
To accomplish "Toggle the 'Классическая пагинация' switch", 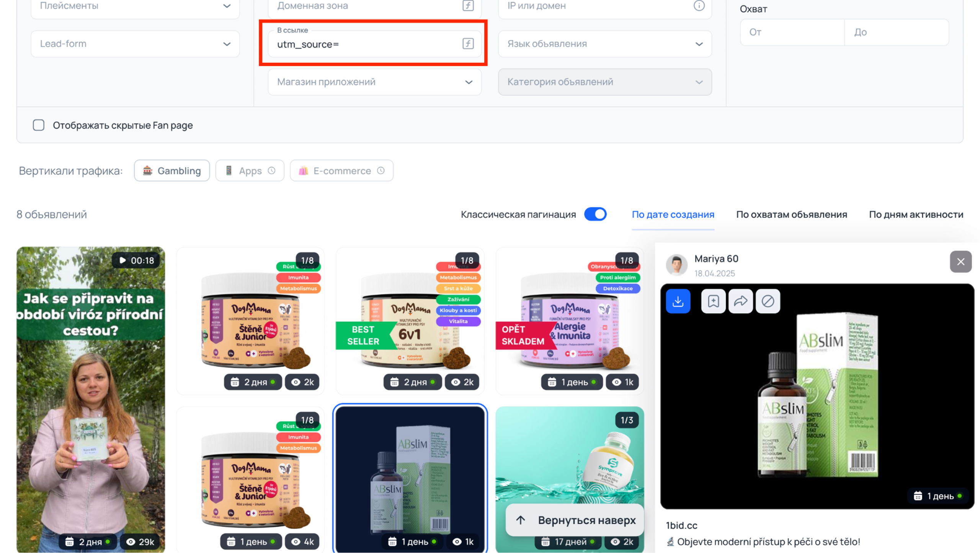I will (x=595, y=214).
